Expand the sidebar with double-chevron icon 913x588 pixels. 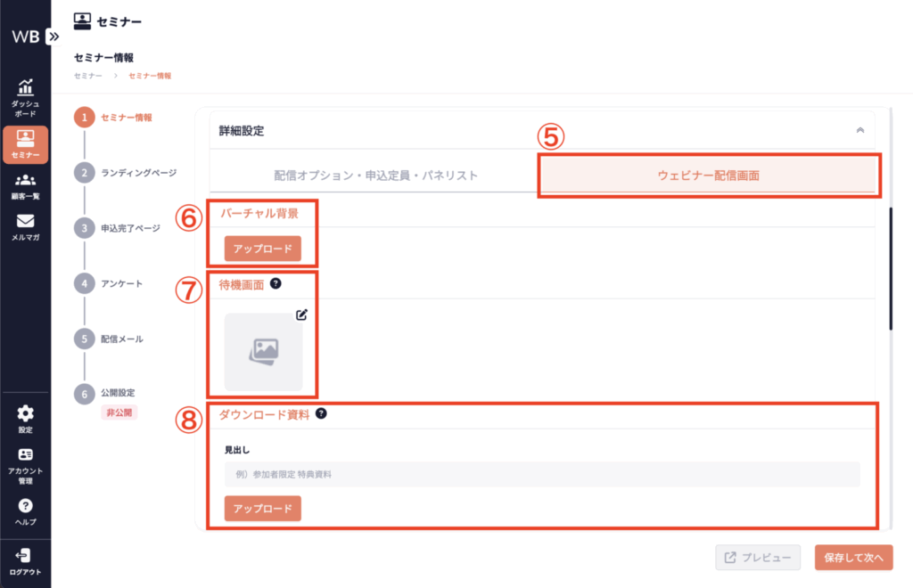click(x=53, y=37)
